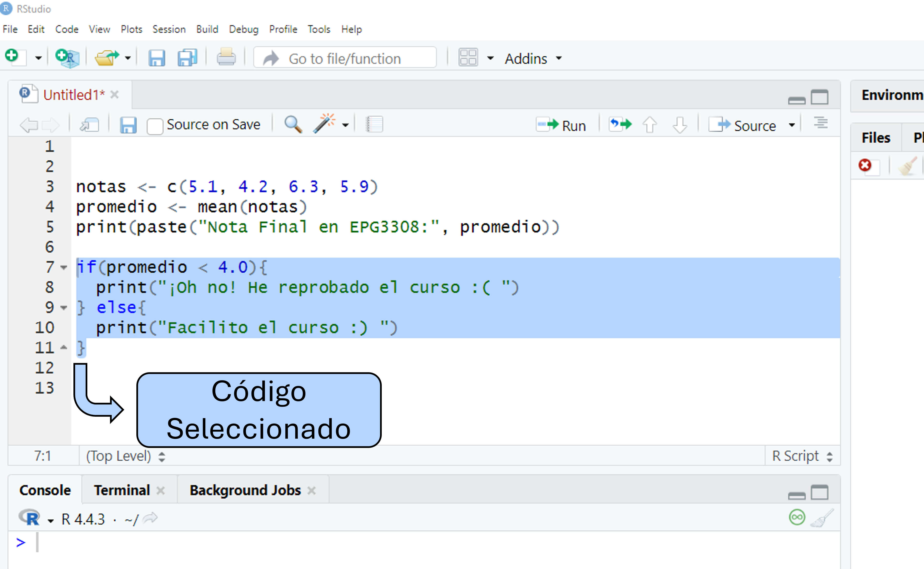The image size is (924, 569).
Task: Show document outline icon
Action: coord(821,124)
